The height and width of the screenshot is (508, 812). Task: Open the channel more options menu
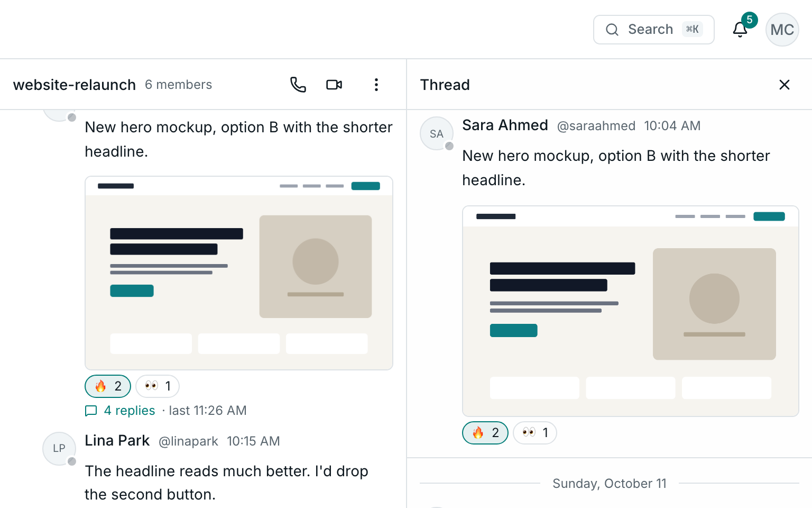pos(376,85)
